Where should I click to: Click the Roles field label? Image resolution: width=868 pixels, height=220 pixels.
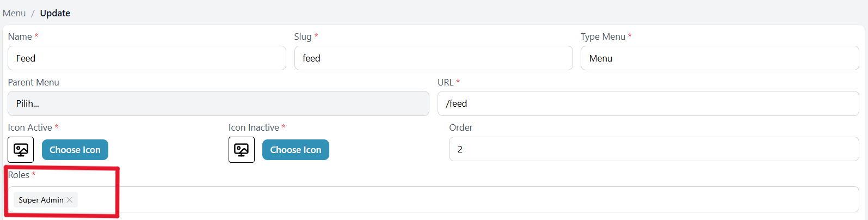tap(19, 175)
